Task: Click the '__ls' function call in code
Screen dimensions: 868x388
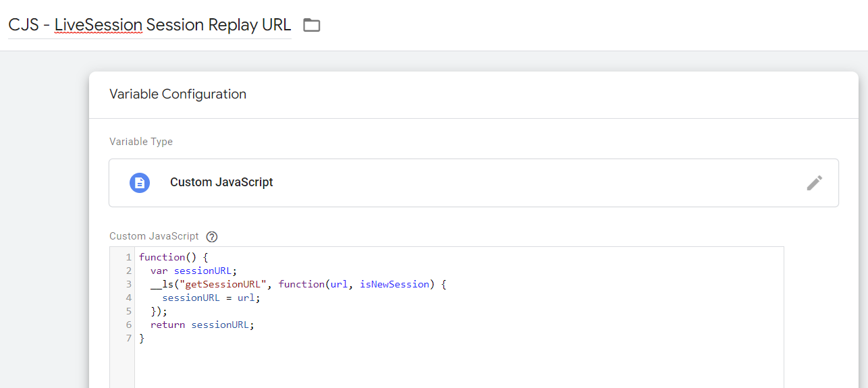Action: (161, 284)
